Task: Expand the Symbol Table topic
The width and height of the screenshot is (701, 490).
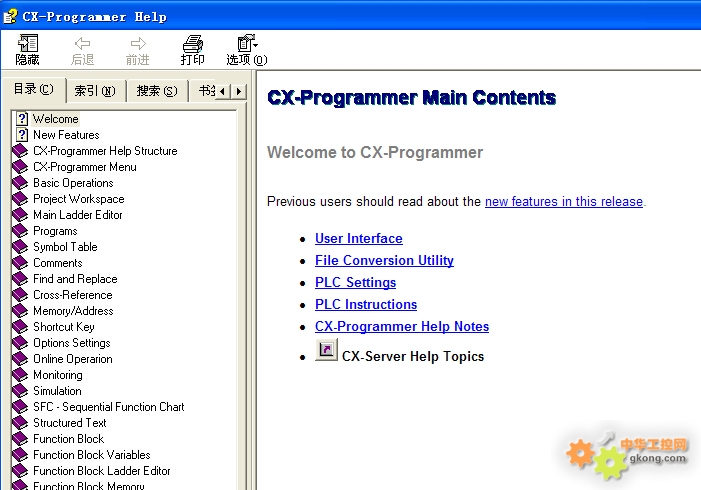Action: point(65,247)
